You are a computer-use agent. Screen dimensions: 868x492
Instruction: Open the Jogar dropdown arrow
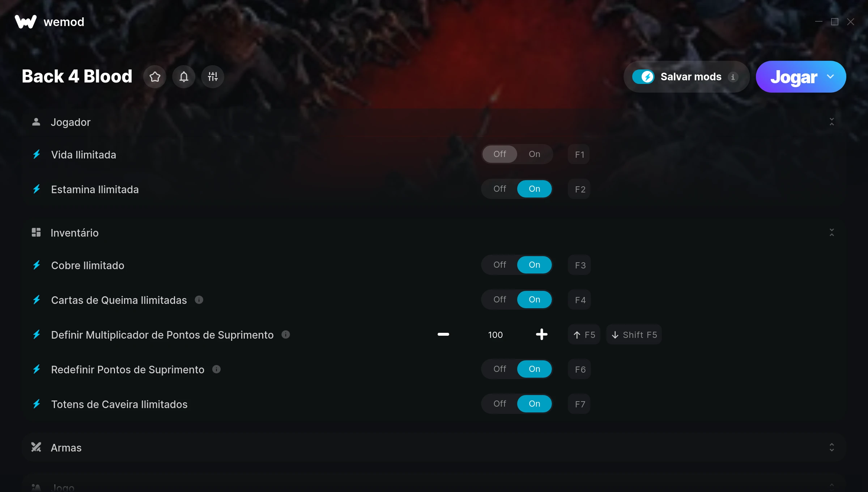[x=830, y=77]
